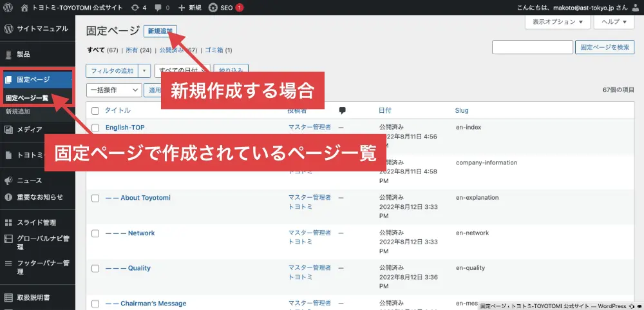Open the About Toyotomi page
This screenshot has height=310, width=644.
click(138, 198)
